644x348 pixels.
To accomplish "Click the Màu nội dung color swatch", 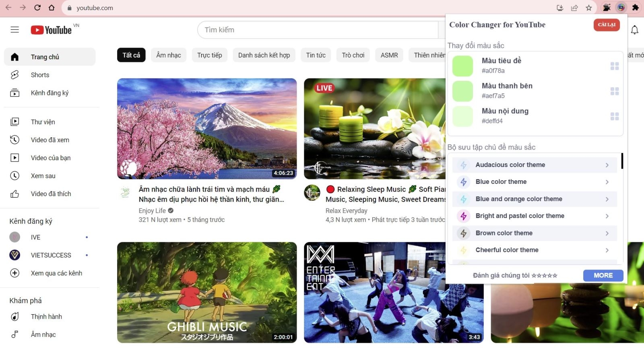I will click(462, 116).
